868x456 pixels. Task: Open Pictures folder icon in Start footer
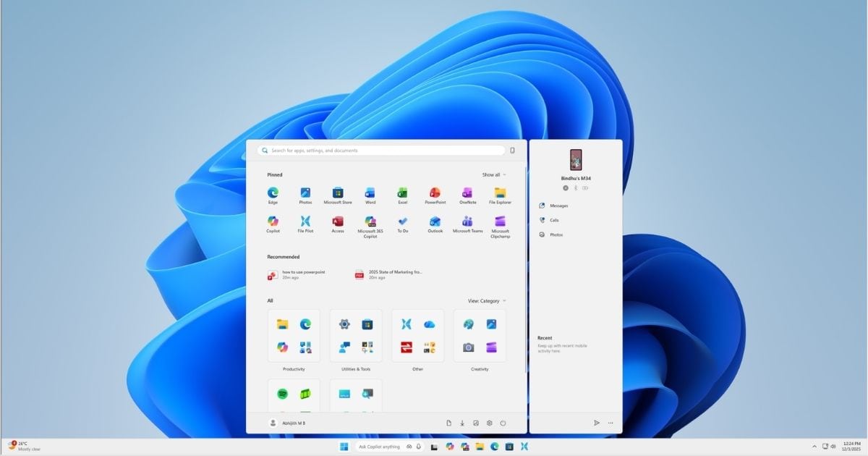[x=476, y=423]
